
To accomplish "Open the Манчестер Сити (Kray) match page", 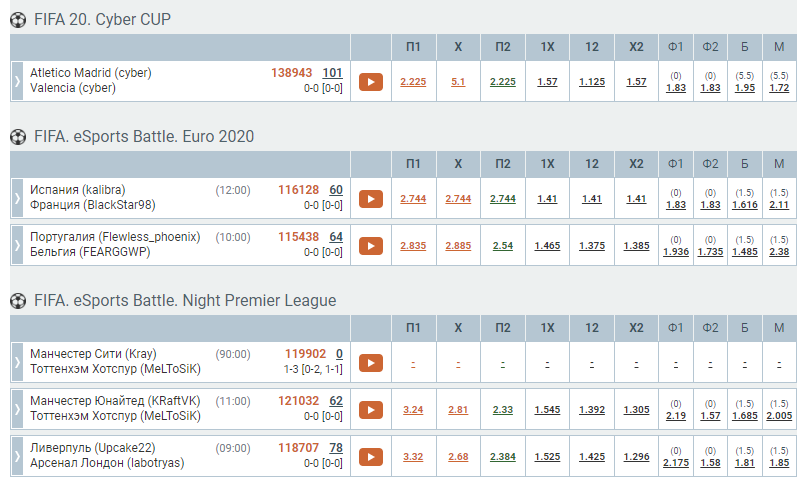I will (x=93, y=354).
